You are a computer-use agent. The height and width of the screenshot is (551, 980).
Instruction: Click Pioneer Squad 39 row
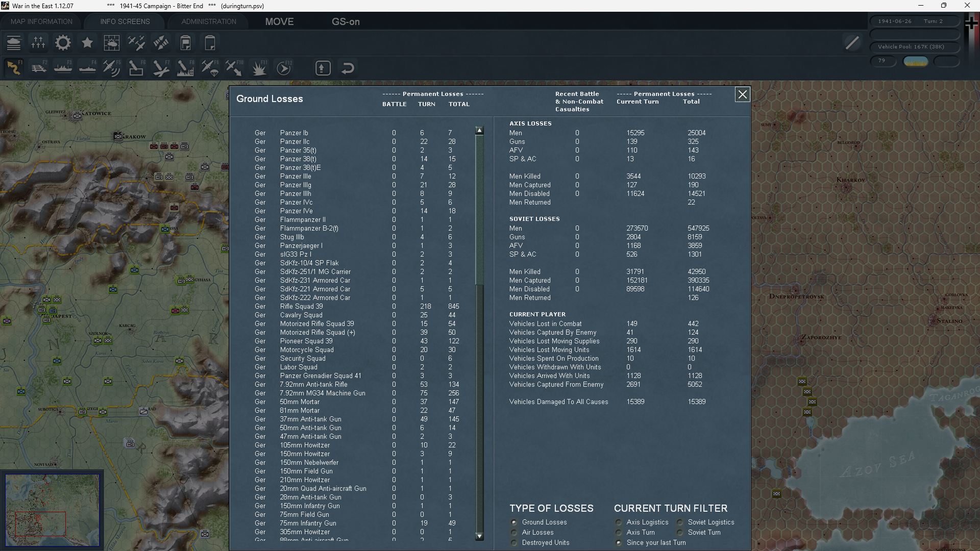point(356,341)
